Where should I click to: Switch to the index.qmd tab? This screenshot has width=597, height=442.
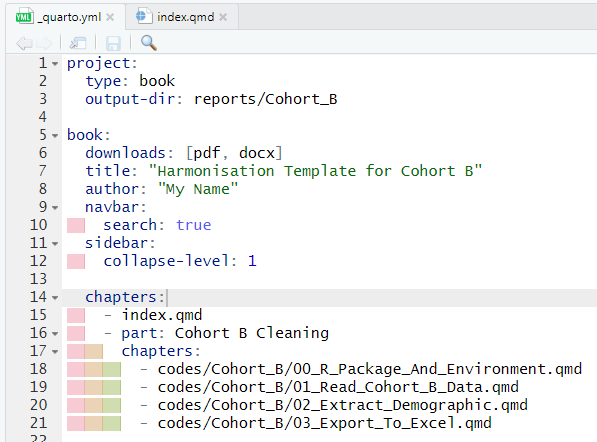[182, 17]
